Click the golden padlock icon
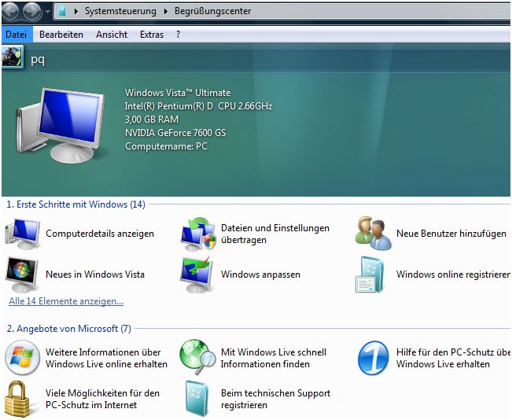The image size is (512, 420). coord(17,399)
